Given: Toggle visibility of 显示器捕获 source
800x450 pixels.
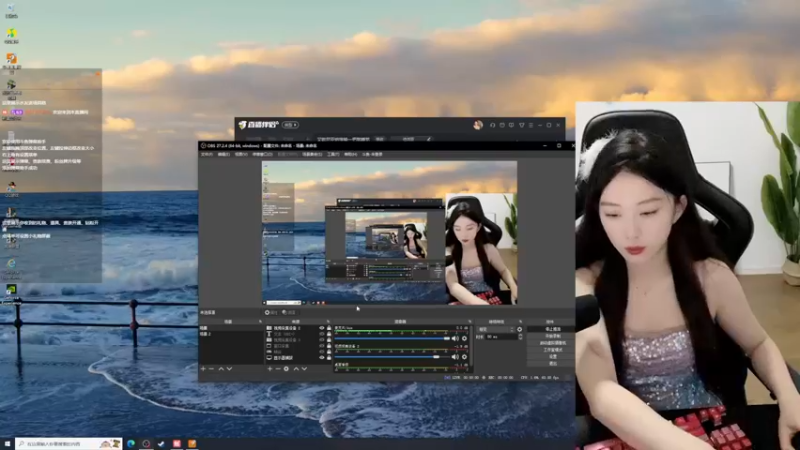Looking at the screenshot, I should tap(322, 357).
